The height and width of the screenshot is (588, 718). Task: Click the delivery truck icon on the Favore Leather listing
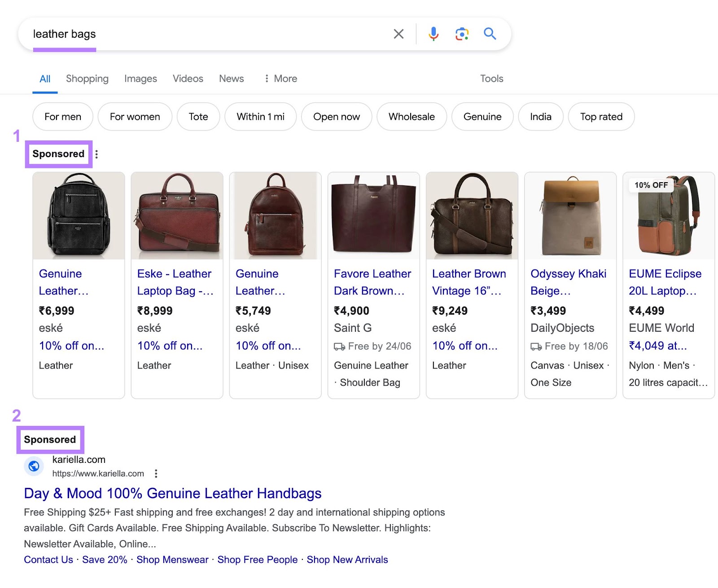click(339, 346)
